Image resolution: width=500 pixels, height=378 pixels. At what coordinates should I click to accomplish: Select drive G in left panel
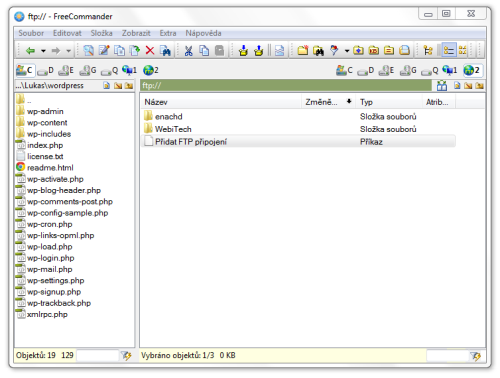pos(88,70)
